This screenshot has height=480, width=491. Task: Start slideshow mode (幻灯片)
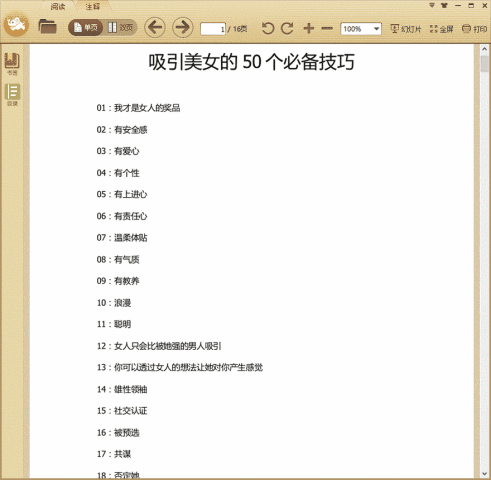coord(406,29)
